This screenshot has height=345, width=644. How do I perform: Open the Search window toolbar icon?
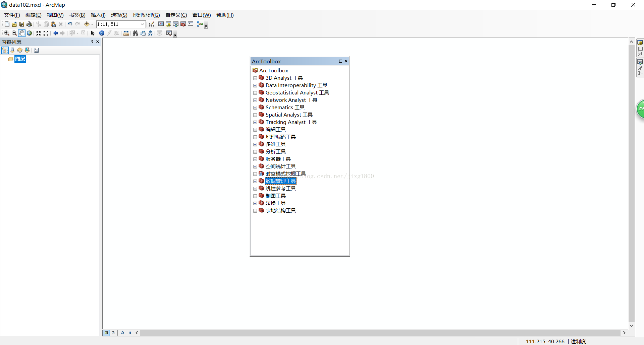(x=176, y=24)
